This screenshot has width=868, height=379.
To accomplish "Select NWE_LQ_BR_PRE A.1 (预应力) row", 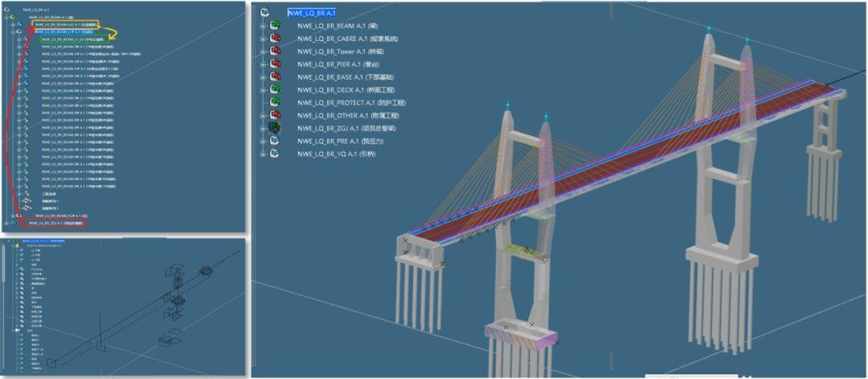I will tap(341, 142).
